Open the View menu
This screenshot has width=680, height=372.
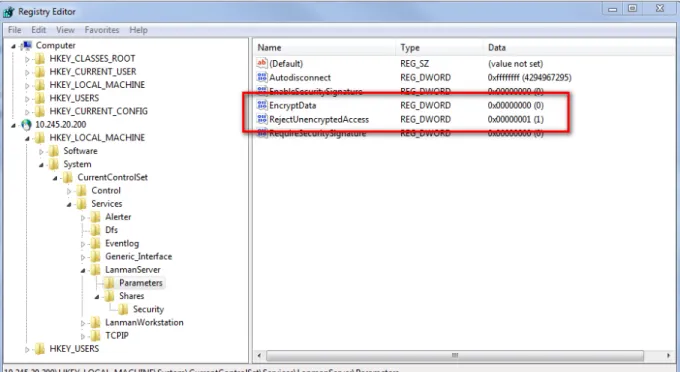(x=65, y=30)
